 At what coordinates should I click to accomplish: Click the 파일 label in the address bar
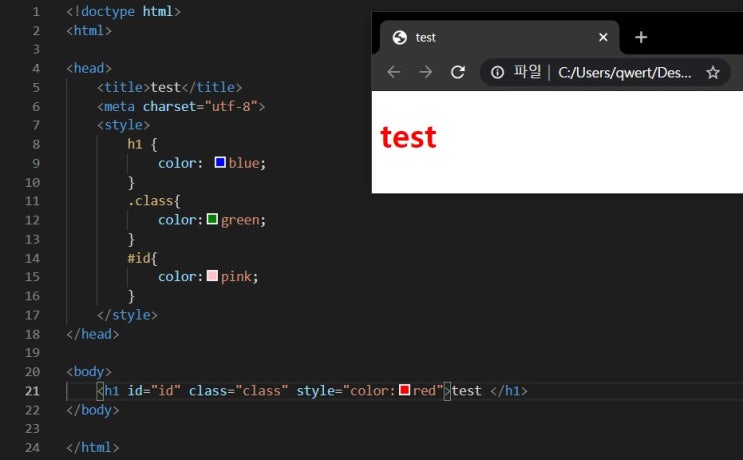pyautogui.click(x=527, y=72)
